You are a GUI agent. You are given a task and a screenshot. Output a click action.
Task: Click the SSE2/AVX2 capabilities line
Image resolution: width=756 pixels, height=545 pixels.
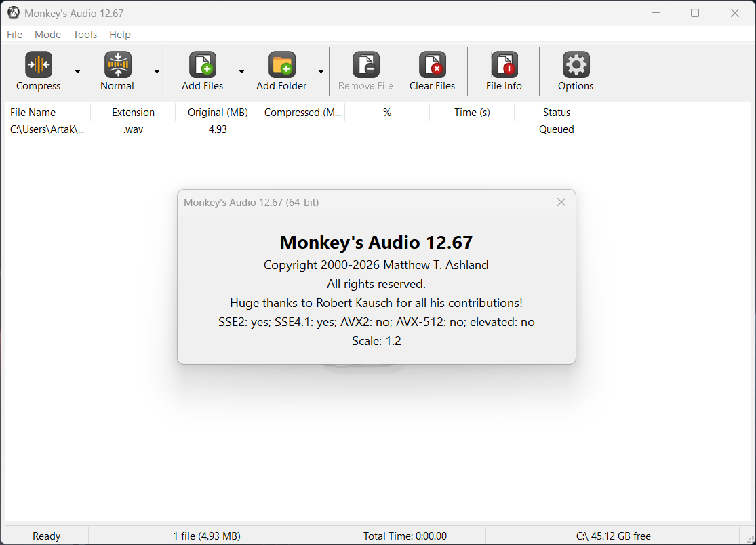376,322
